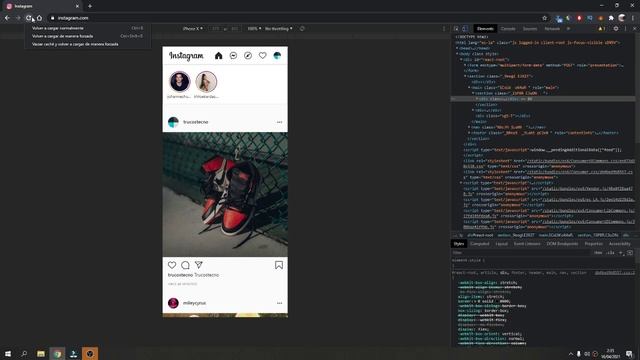This screenshot has width=640, height=360.
Task: Open device toolbar more options menu
Action: click(444, 29)
